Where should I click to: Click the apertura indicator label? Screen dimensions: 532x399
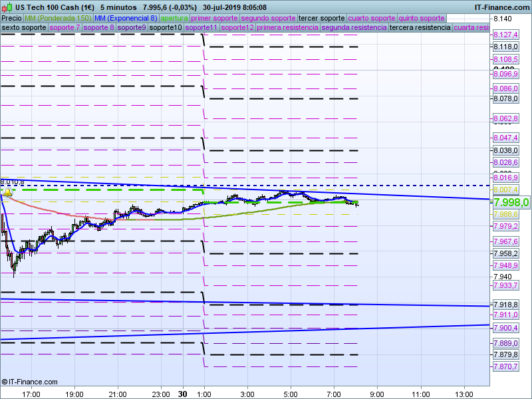tap(174, 18)
